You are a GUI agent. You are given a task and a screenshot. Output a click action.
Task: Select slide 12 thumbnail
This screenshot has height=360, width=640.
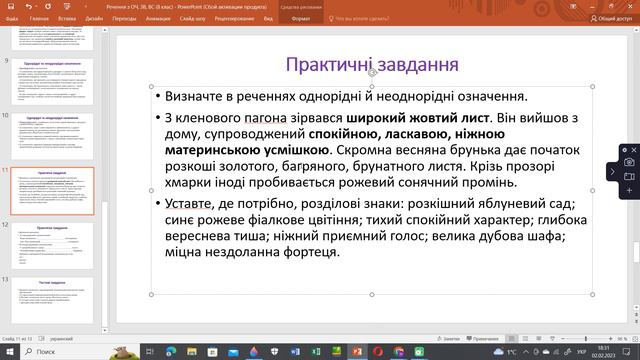click(x=52, y=246)
